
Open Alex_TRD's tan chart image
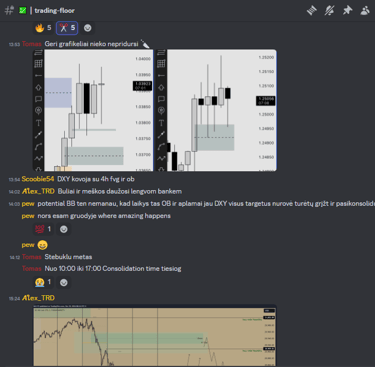(x=155, y=336)
